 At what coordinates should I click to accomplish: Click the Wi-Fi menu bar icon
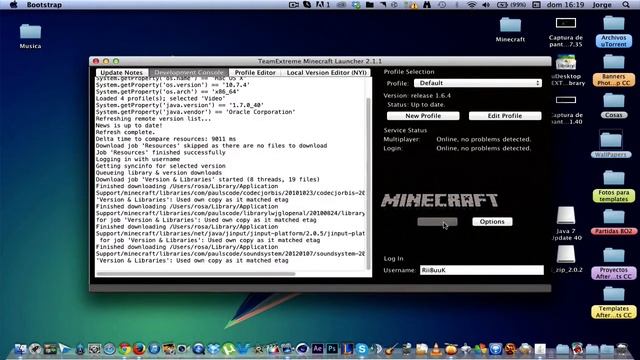coord(471,5)
